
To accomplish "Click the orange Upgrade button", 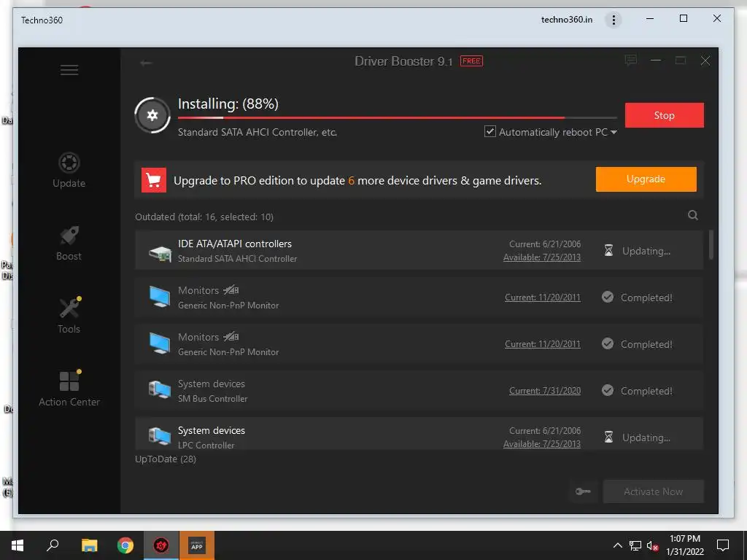I will coord(646,179).
